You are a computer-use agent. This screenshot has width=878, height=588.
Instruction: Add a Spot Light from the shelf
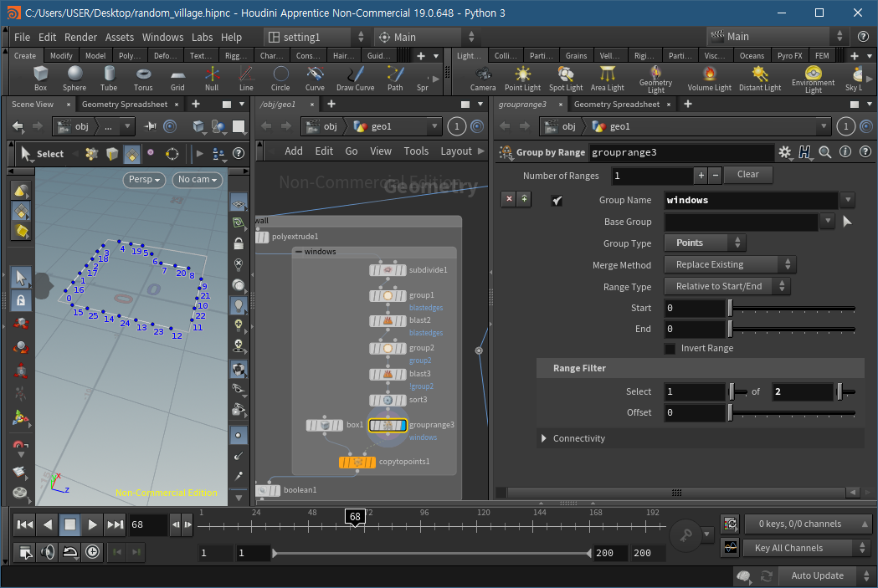[566, 78]
